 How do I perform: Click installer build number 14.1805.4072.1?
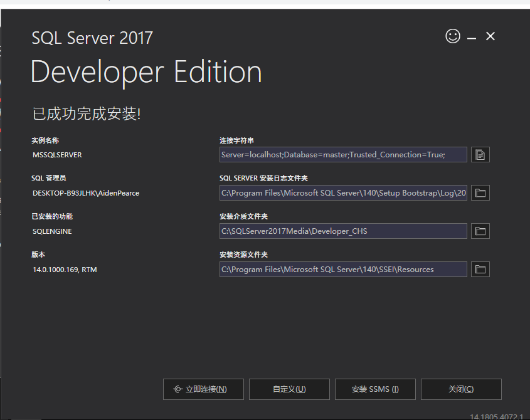(497, 417)
